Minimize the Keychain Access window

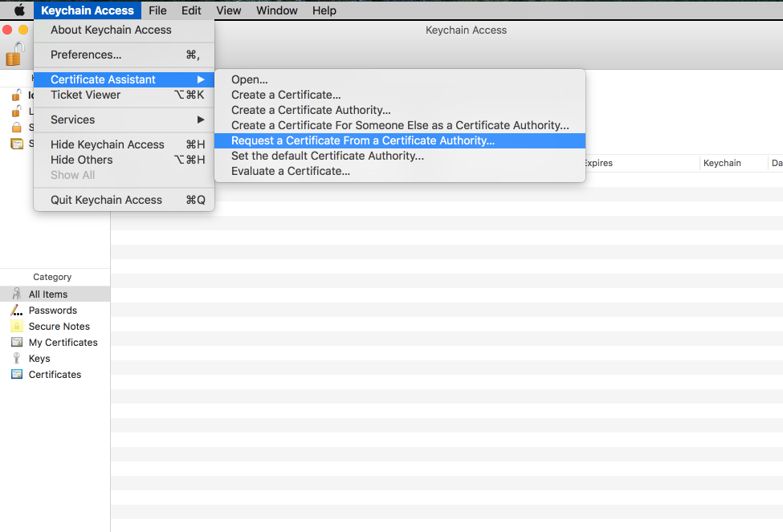[x=23, y=30]
